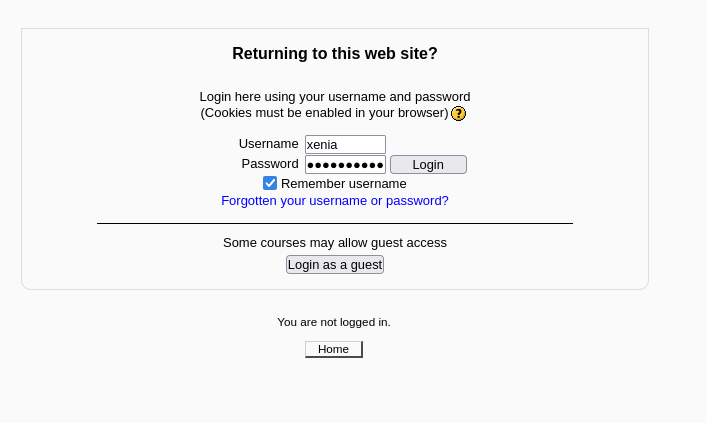This screenshot has height=423, width=706.
Task: Click into the masked Password field
Action: pyautogui.click(x=345, y=164)
